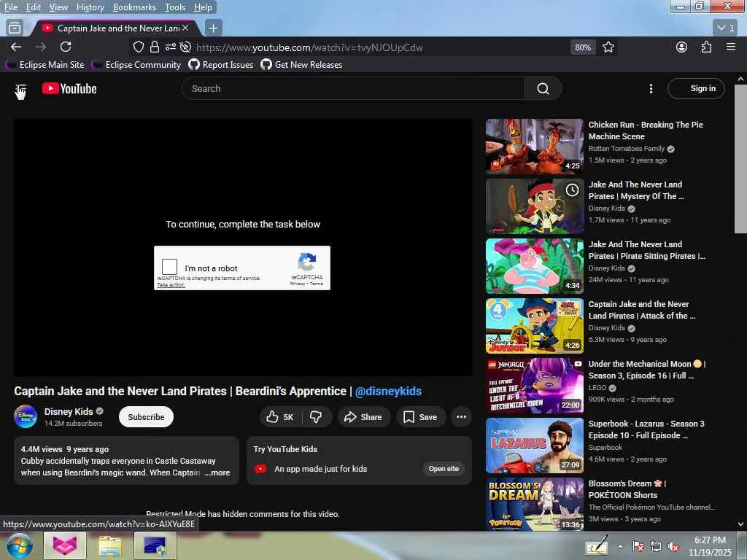Subscribe to Disney Kids channel
Screen dimensions: 747x560
(146, 417)
